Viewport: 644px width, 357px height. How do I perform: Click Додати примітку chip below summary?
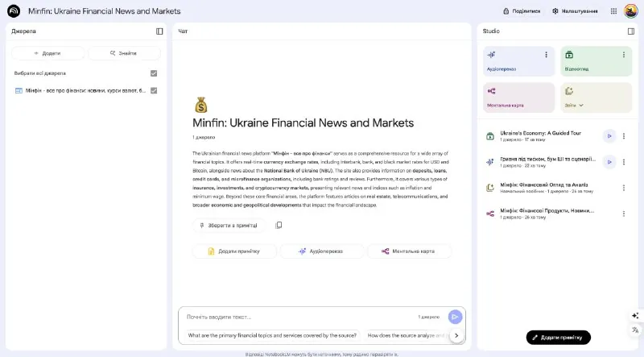point(234,251)
